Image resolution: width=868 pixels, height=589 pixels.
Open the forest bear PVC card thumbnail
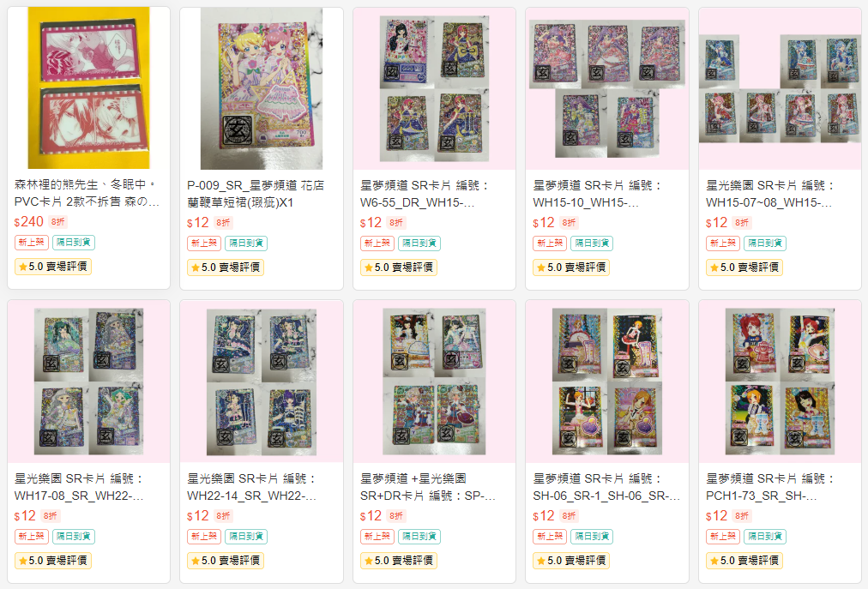[88, 88]
